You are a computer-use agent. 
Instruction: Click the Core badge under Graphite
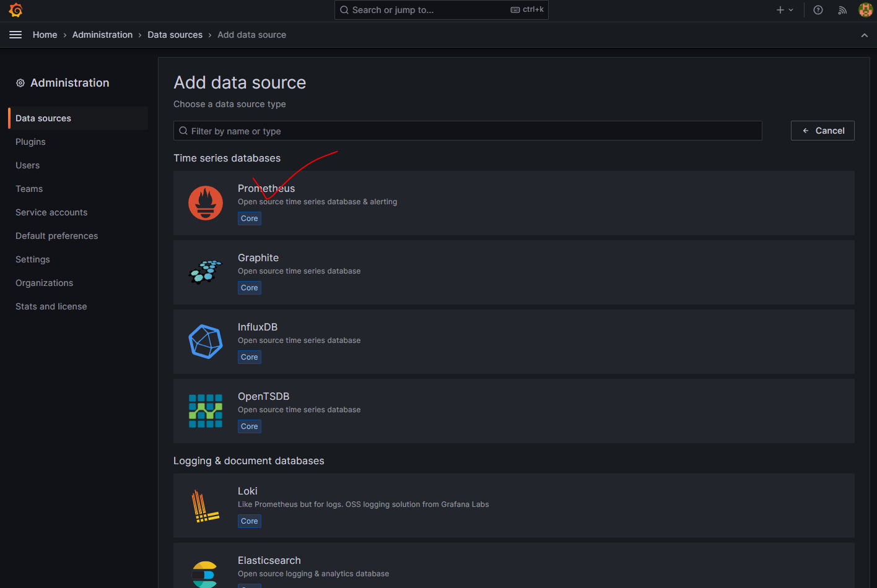click(x=250, y=288)
